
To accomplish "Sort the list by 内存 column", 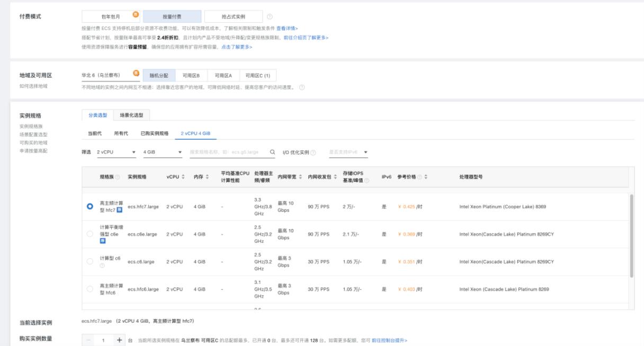I will pyautogui.click(x=207, y=177).
